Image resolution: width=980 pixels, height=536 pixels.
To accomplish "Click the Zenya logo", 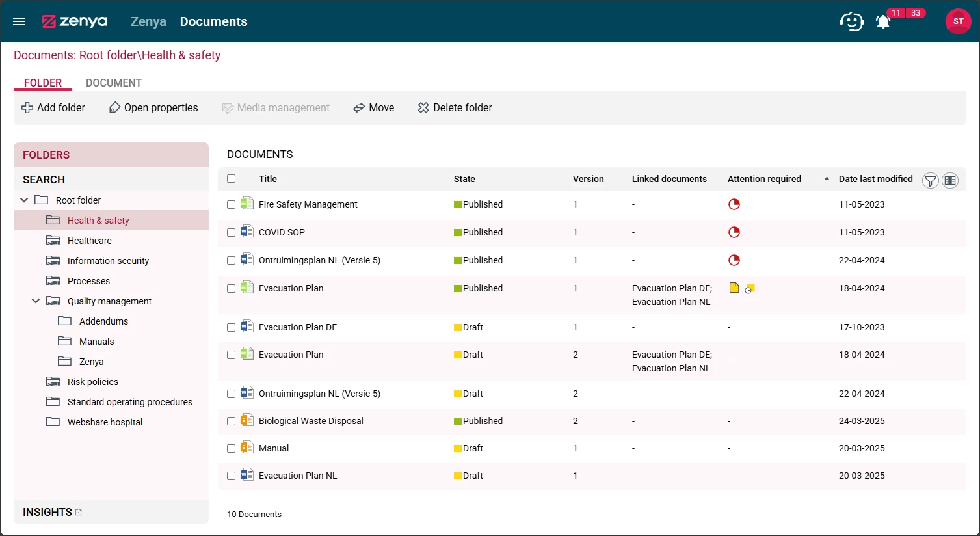I will pos(75,21).
